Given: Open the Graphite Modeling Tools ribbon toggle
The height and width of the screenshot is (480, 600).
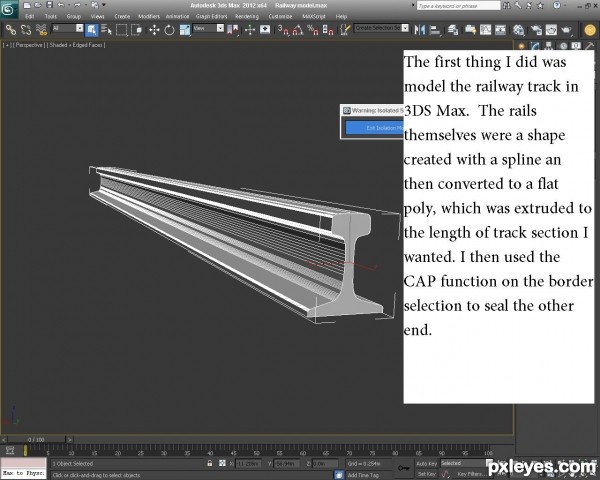Looking at the screenshot, I should click(x=470, y=30).
